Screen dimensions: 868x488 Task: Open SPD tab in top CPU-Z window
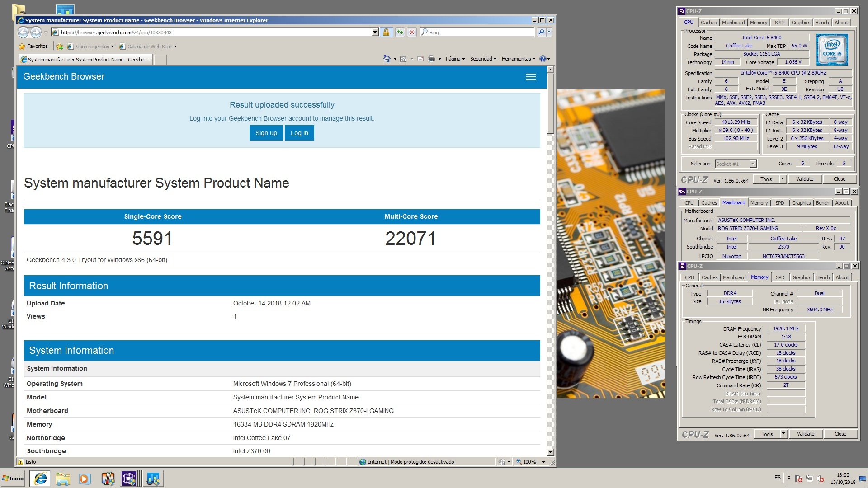pos(779,23)
